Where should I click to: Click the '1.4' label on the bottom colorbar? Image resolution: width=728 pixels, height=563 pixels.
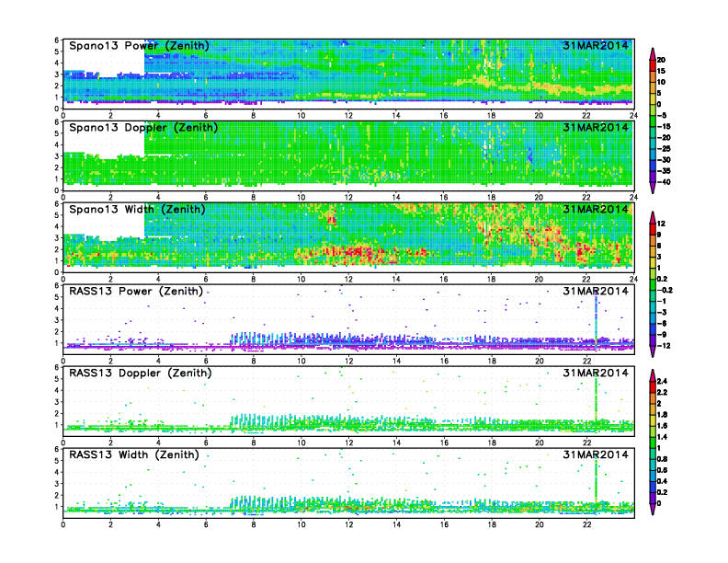coord(662,437)
